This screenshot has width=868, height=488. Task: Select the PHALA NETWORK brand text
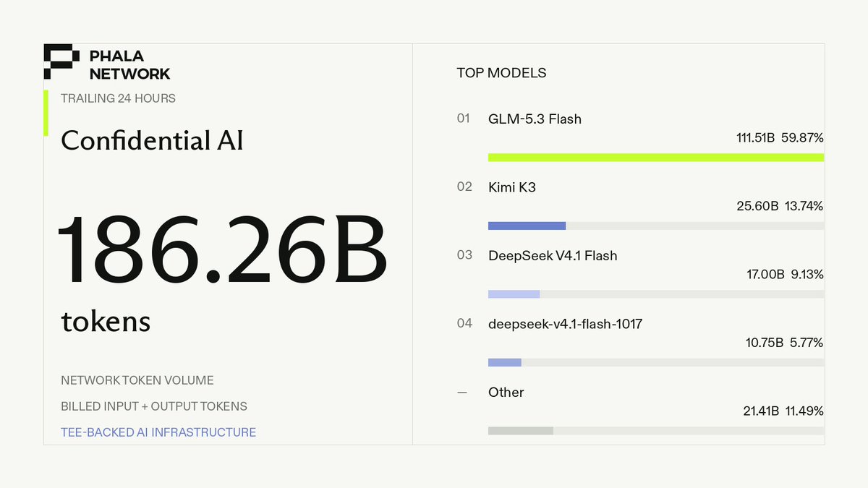coord(130,64)
